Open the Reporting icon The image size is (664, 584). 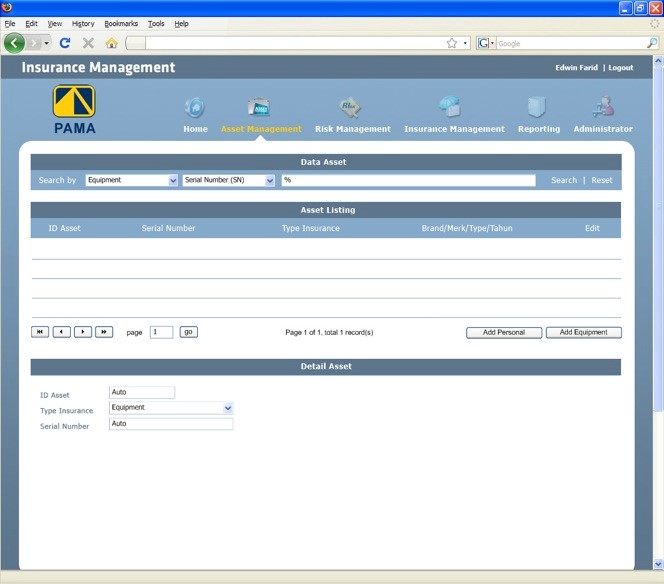[x=537, y=108]
